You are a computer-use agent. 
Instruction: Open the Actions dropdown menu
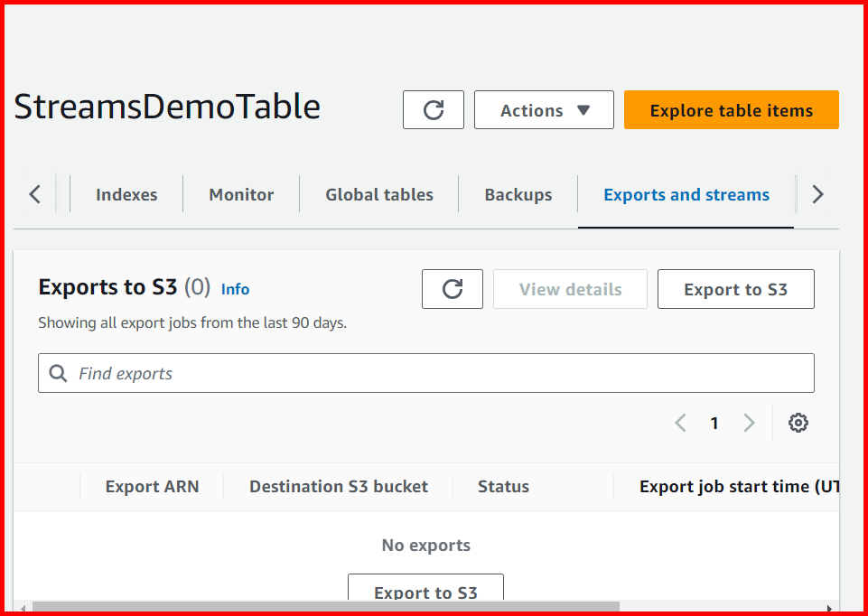tap(543, 109)
